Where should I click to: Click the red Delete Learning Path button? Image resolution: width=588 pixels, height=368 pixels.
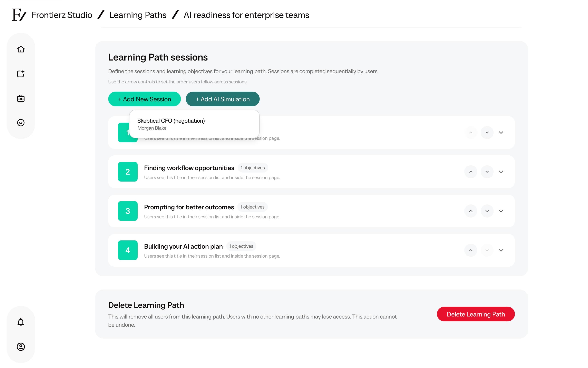tap(476, 314)
